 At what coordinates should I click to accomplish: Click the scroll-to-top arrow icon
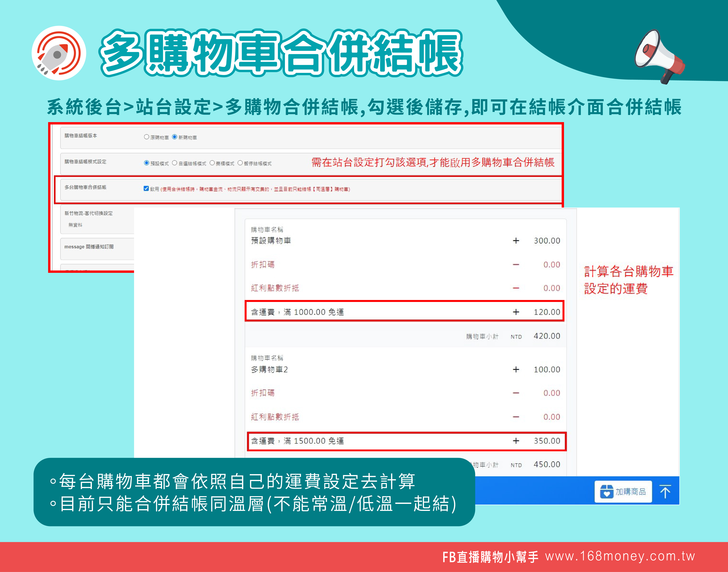[x=665, y=492]
